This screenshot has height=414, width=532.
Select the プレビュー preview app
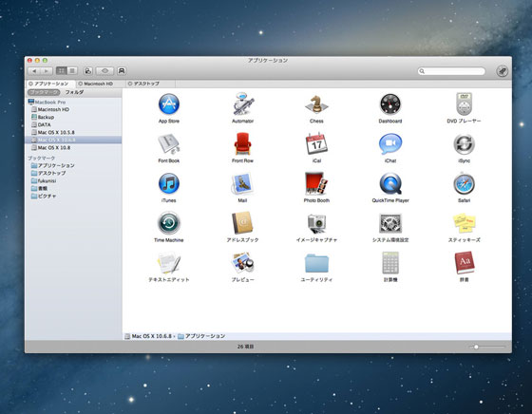[x=242, y=263]
